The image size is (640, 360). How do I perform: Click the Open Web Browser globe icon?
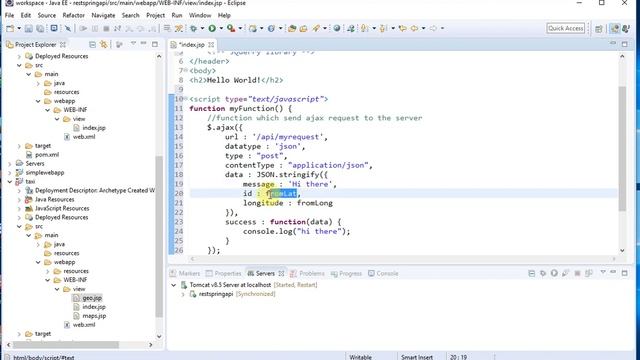tap(337, 29)
